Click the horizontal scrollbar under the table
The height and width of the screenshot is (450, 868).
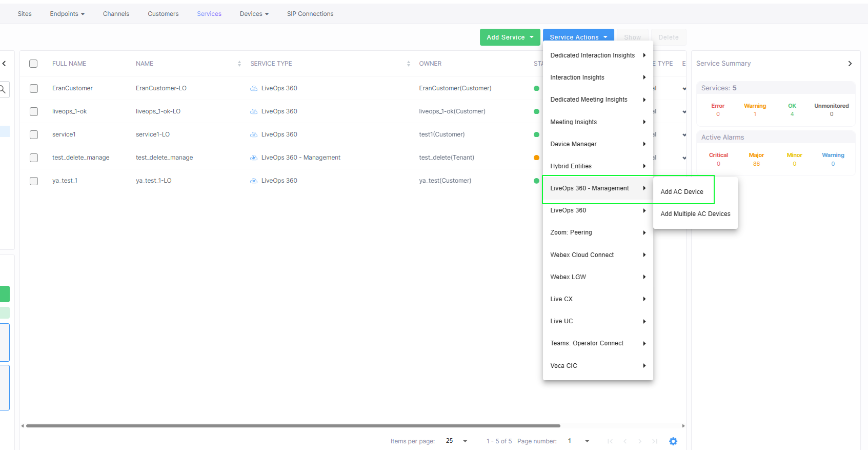pyautogui.click(x=293, y=426)
